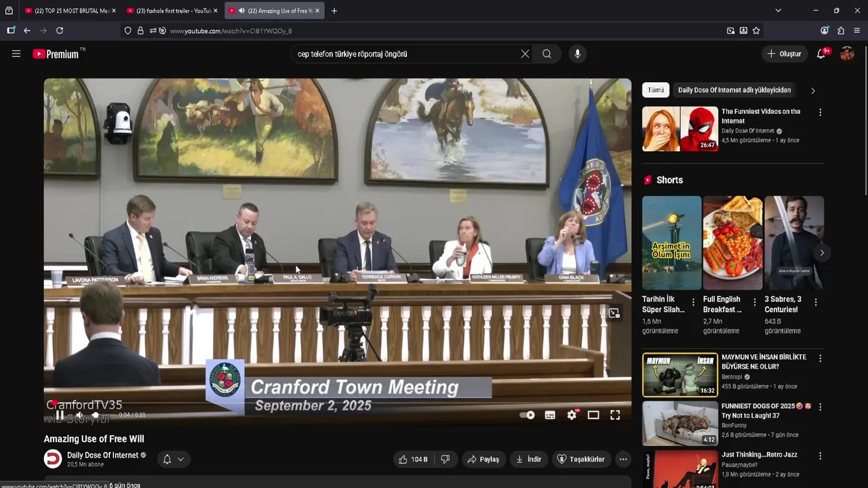Open the notifications bell in header
Image resolution: width=868 pixels, height=488 pixels.
821,54
